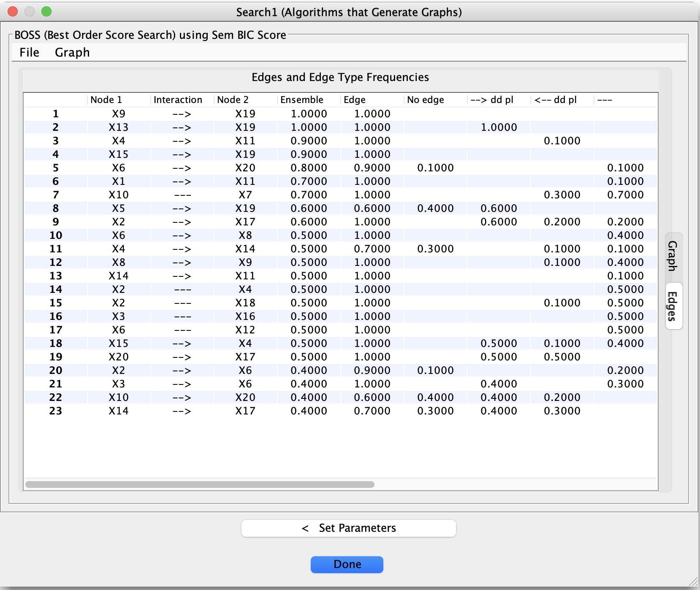The image size is (700, 590).
Task: Click X16 in row 16
Action: coord(245,316)
